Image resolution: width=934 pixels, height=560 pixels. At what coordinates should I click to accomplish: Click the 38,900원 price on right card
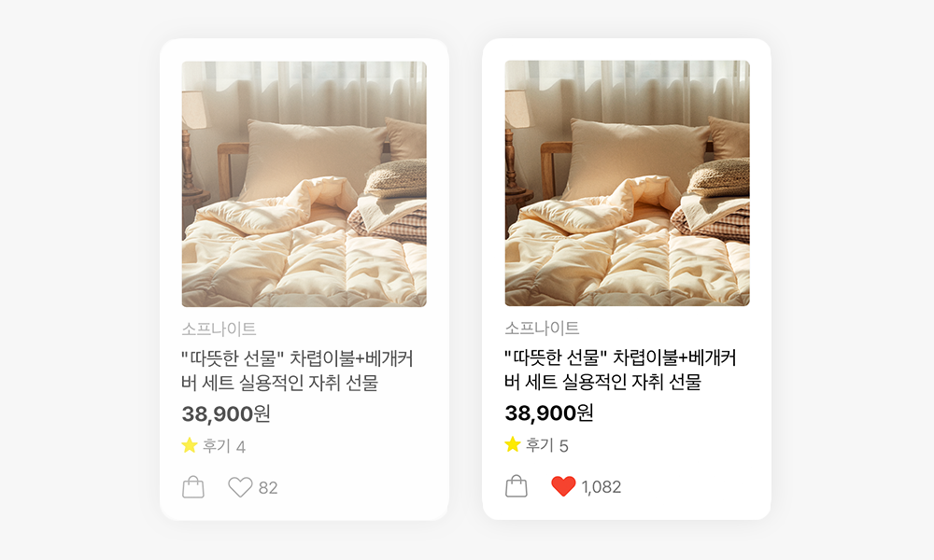pyautogui.click(x=548, y=413)
